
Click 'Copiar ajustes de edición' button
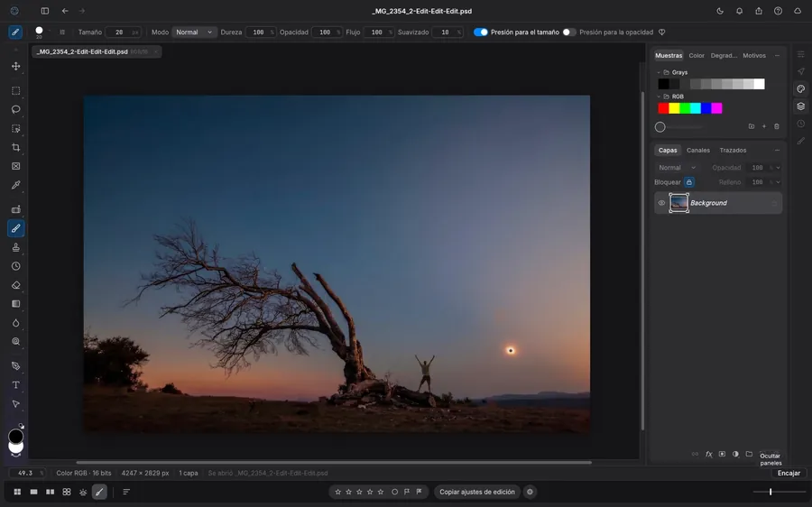(x=477, y=492)
